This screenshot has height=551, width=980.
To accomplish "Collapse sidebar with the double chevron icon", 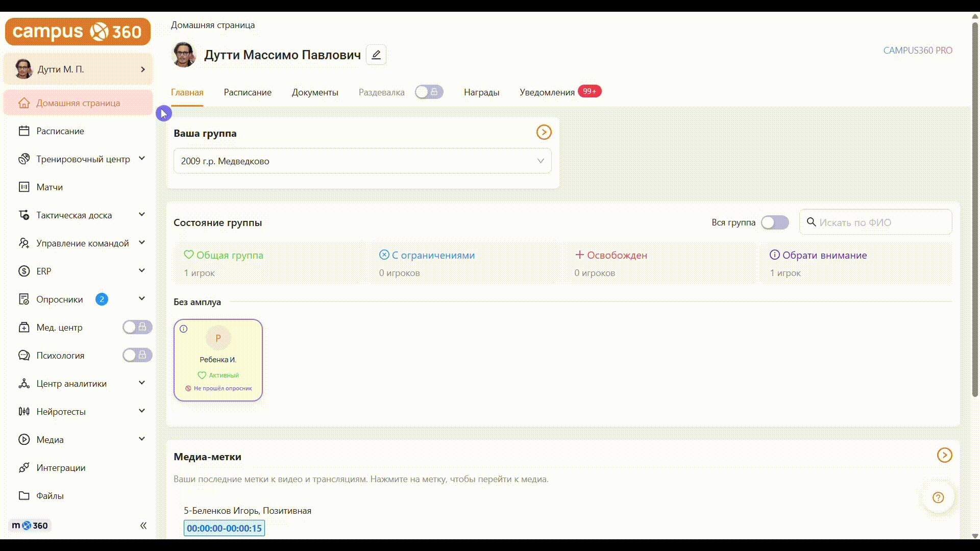I will tap(143, 525).
